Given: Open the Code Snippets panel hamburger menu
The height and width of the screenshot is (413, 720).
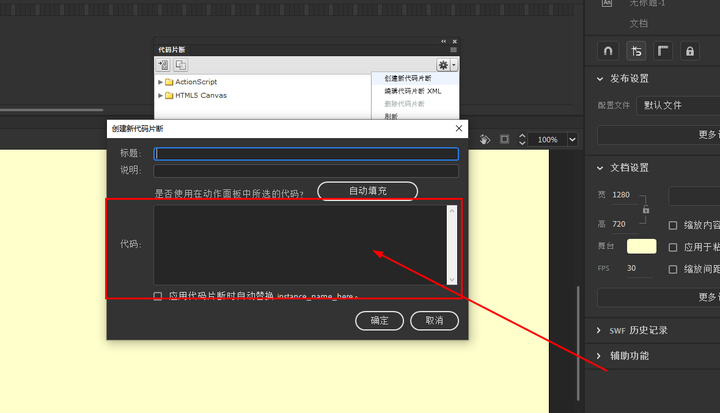Looking at the screenshot, I should 453,50.
